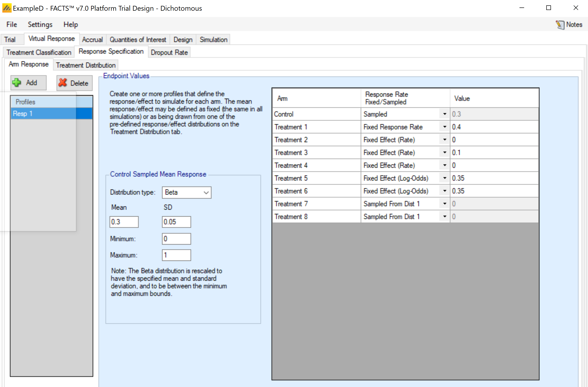The image size is (588, 387).
Task: Click the green plus Add icon
Action: pos(17,83)
